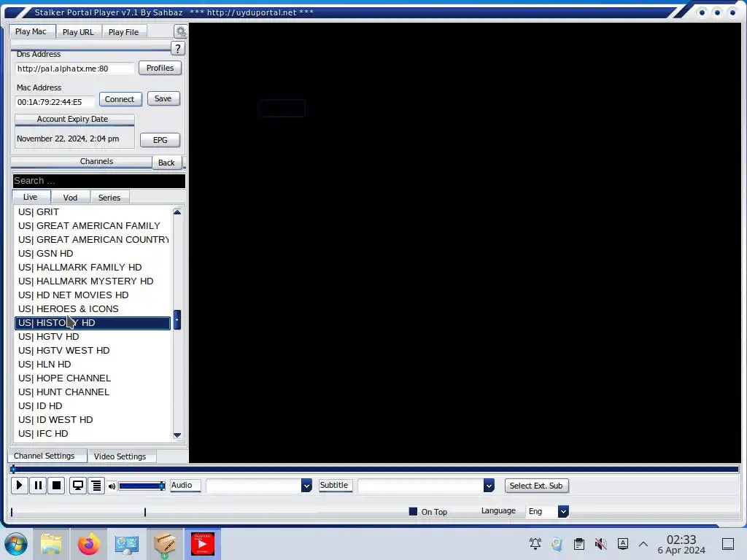Toggle the channel list panel icon

click(96, 485)
